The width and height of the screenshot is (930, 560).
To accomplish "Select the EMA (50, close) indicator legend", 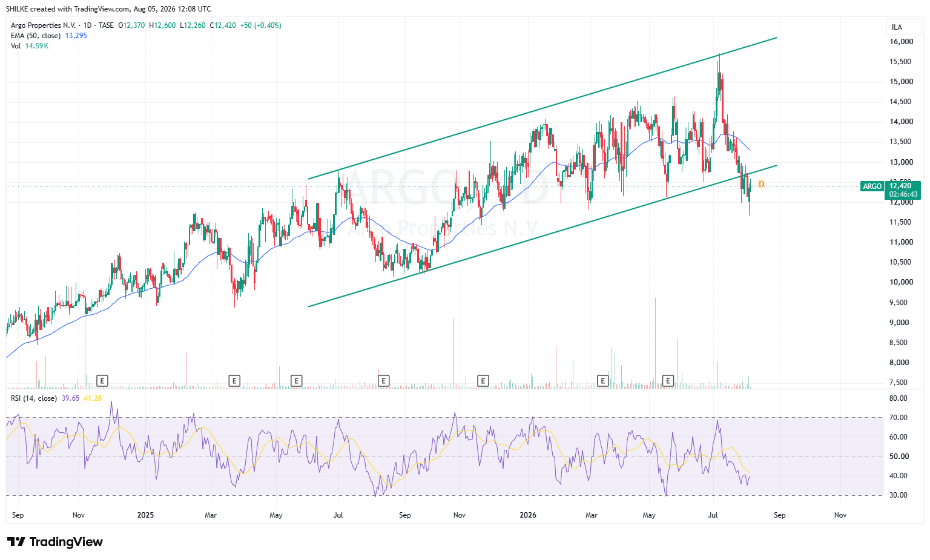I will tap(36, 36).
